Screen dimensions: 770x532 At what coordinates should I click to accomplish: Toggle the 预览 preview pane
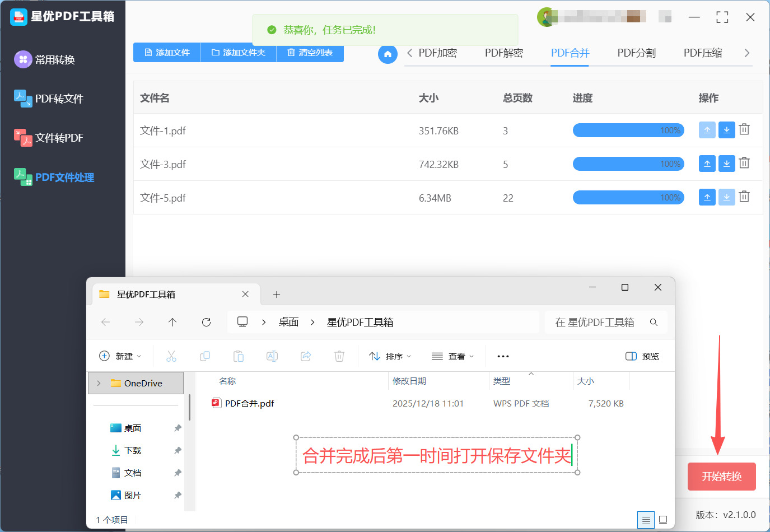tap(642, 356)
